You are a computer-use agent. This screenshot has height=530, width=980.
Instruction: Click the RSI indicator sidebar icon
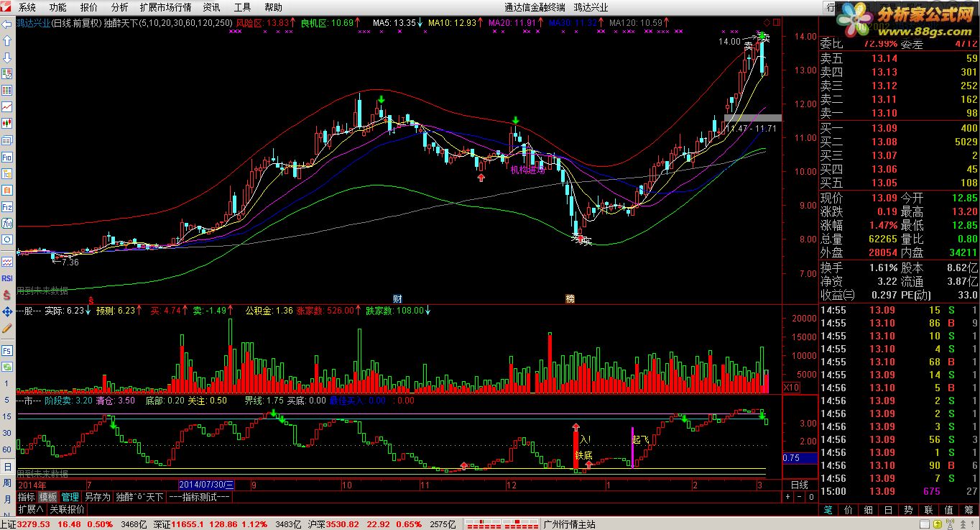[6, 278]
